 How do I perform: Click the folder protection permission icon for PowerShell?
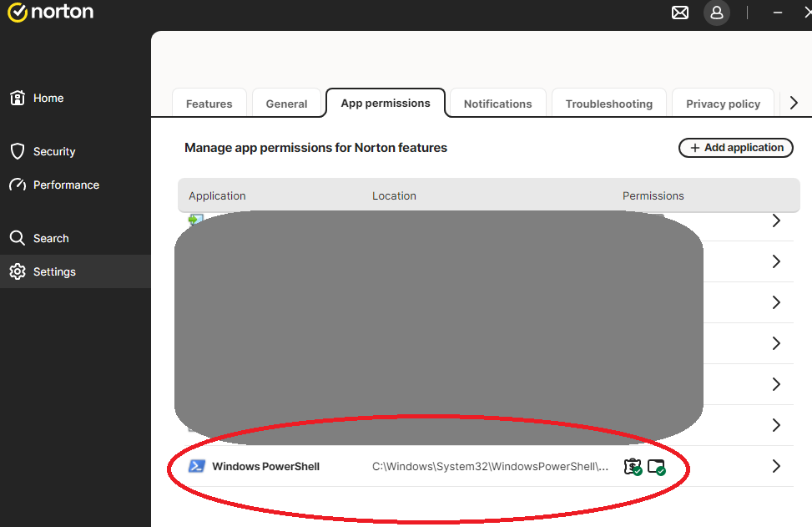tap(657, 467)
